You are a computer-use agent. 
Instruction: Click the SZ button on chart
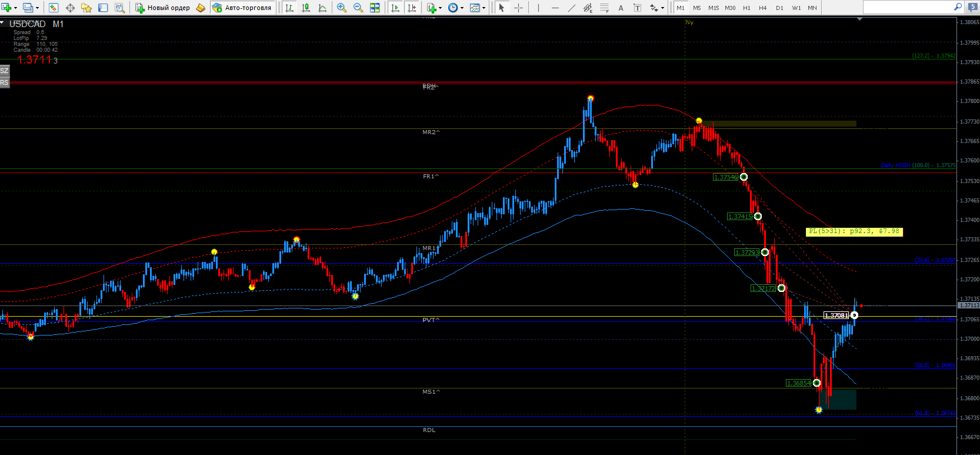[5, 71]
